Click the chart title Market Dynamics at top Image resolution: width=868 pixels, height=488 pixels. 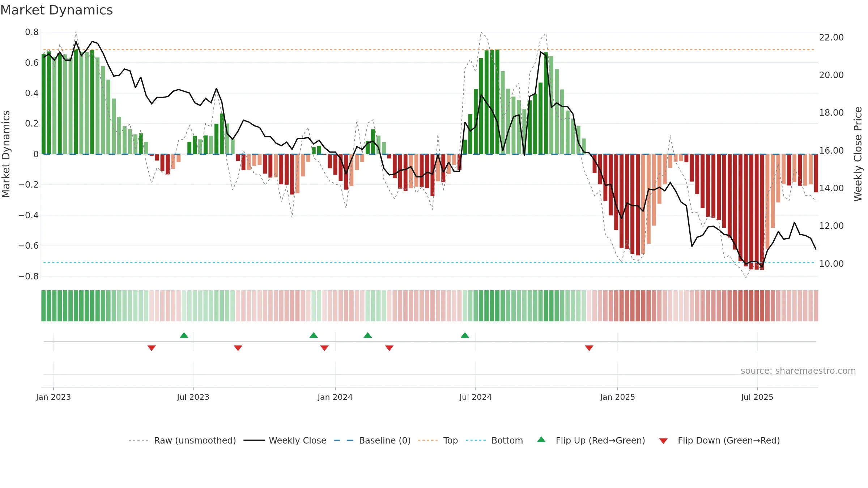pos(56,10)
